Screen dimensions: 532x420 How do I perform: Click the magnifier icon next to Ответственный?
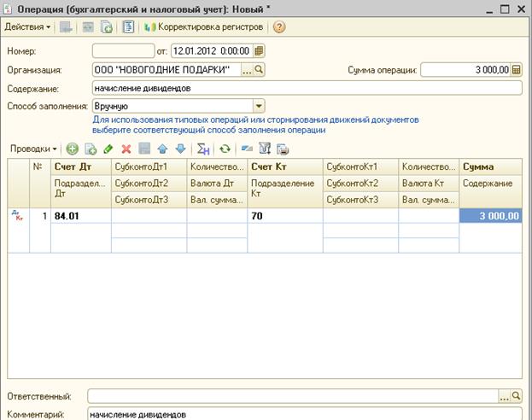[x=516, y=396]
